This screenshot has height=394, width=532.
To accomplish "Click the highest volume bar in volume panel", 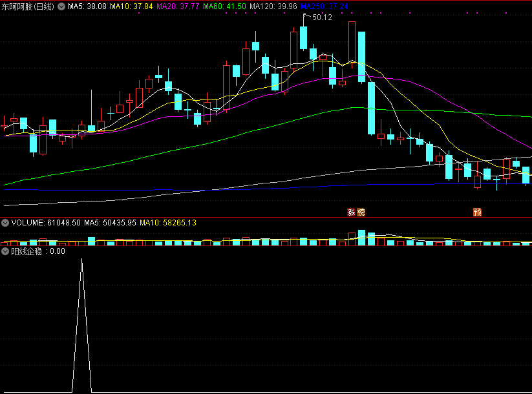I will 362,238.
